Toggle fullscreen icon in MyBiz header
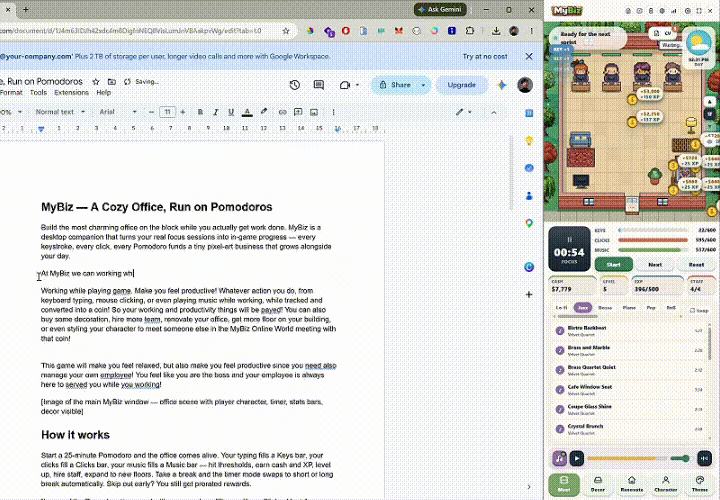Viewport: 720px width, 500px height. [699, 11]
